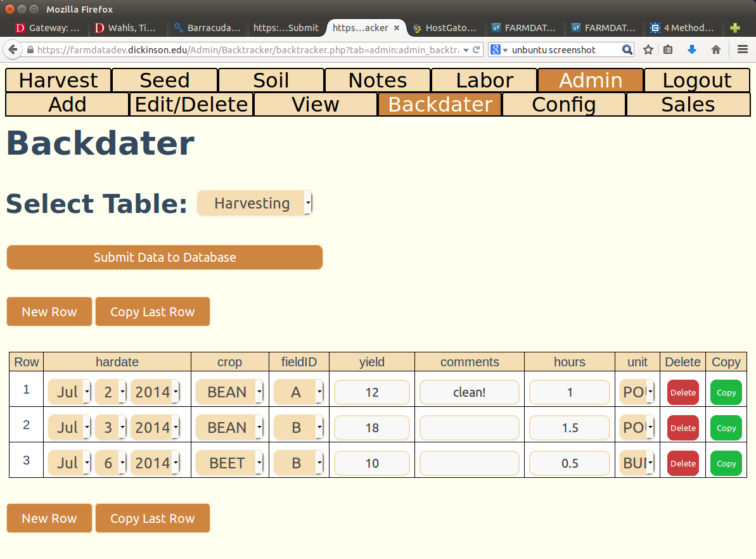The image size is (756, 559).
Task: Click the back navigation arrow
Action: coord(13,49)
